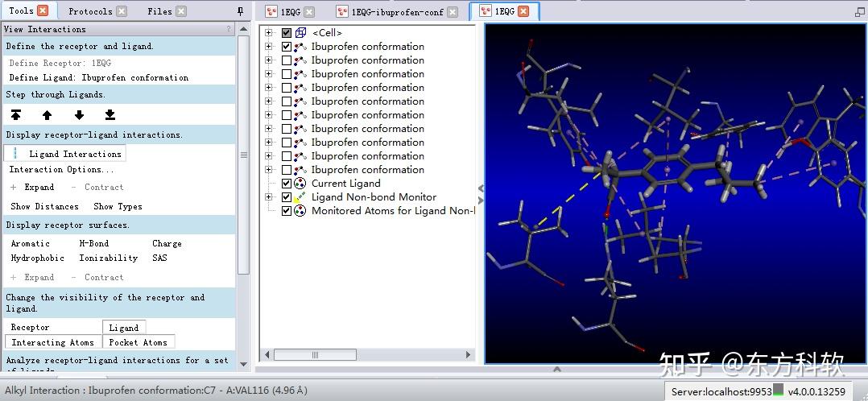
Task: Show the Ionizability receptor surface
Action: 109,258
